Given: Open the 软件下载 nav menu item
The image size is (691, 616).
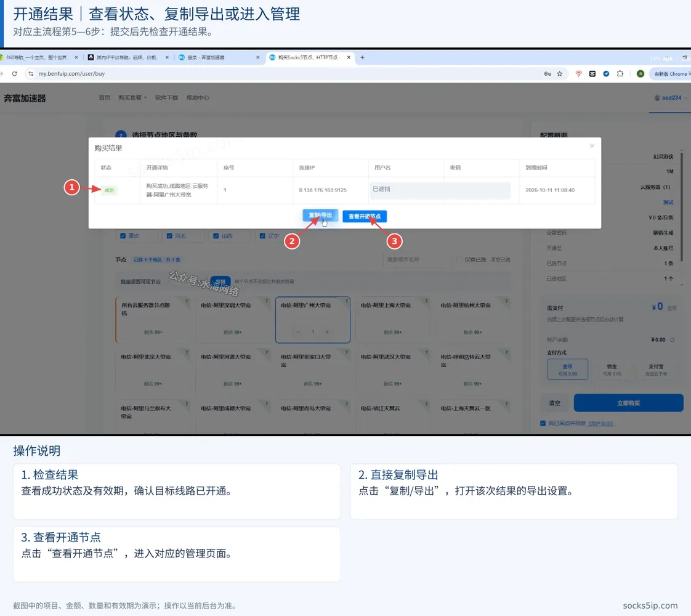Looking at the screenshot, I should point(166,98).
